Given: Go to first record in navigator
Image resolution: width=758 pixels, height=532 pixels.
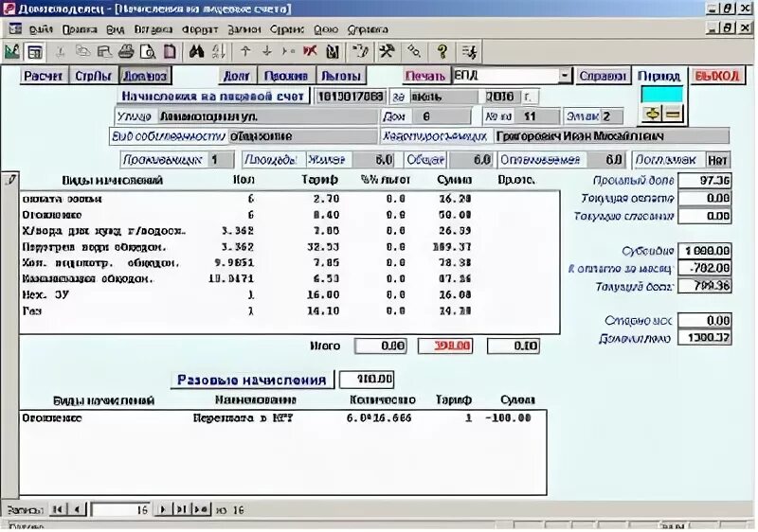Looking at the screenshot, I should (58, 509).
